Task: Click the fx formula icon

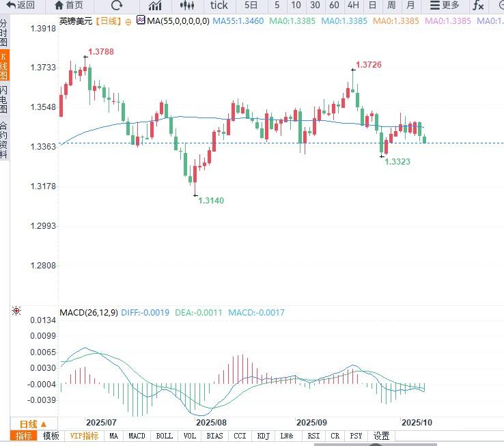Action: pyautogui.click(x=479, y=5)
